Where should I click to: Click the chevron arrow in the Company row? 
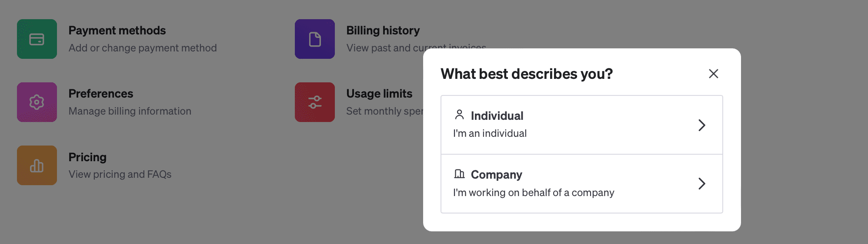(x=701, y=183)
